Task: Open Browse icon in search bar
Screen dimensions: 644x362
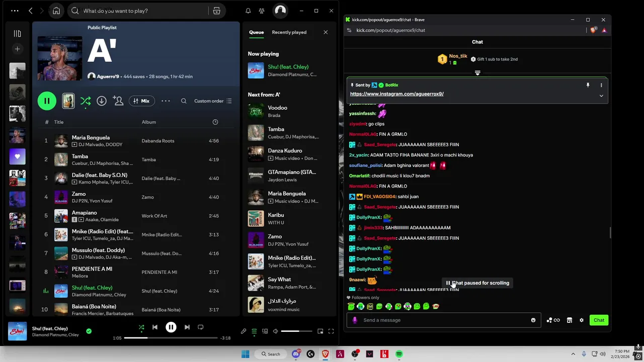Action: (216, 11)
